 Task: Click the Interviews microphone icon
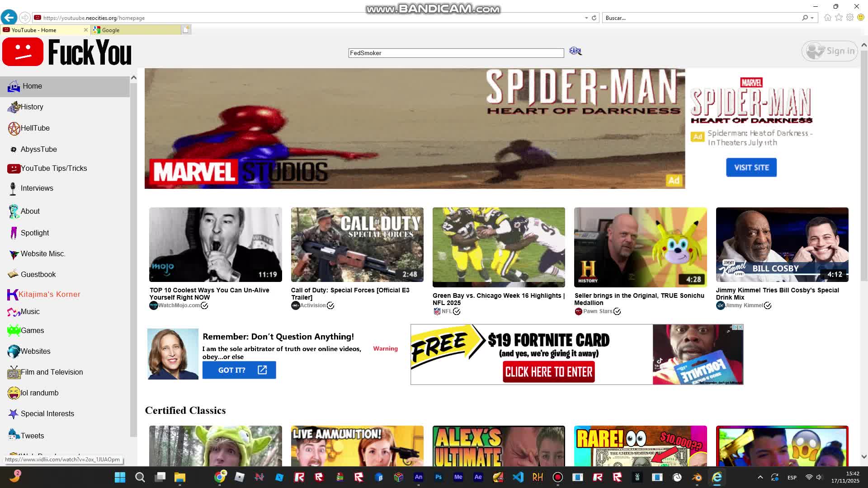point(13,188)
